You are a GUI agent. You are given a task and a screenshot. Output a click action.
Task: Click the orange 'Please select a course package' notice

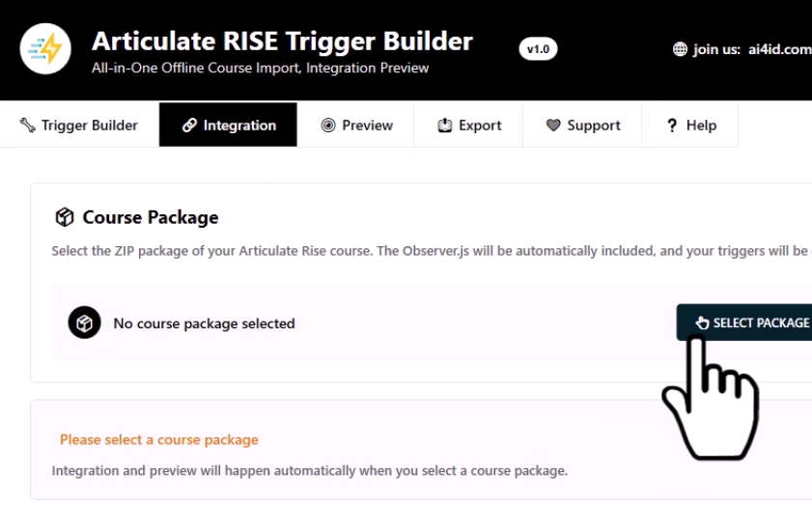click(x=159, y=440)
